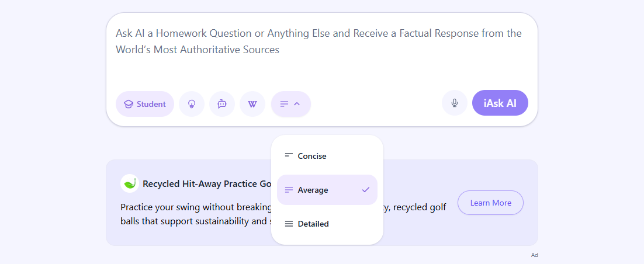Click the small Ad label
Screen dimensions: 644x264
534,255
